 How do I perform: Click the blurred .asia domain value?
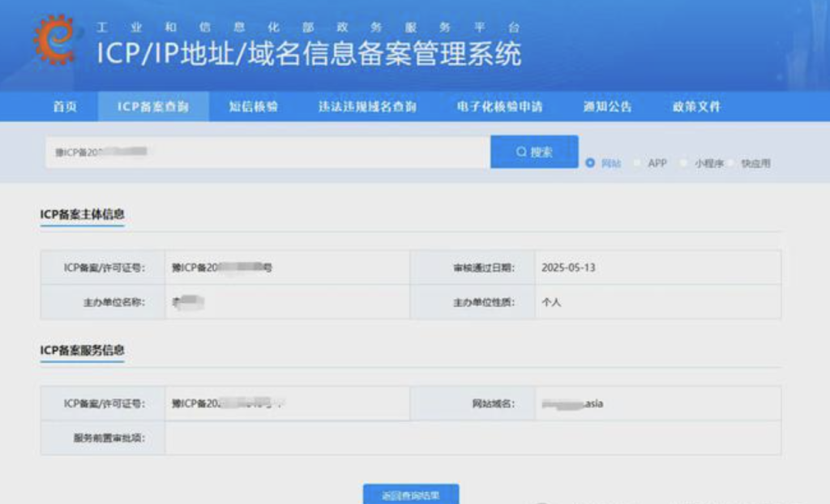pyautogui.click(x=572, y=404)
